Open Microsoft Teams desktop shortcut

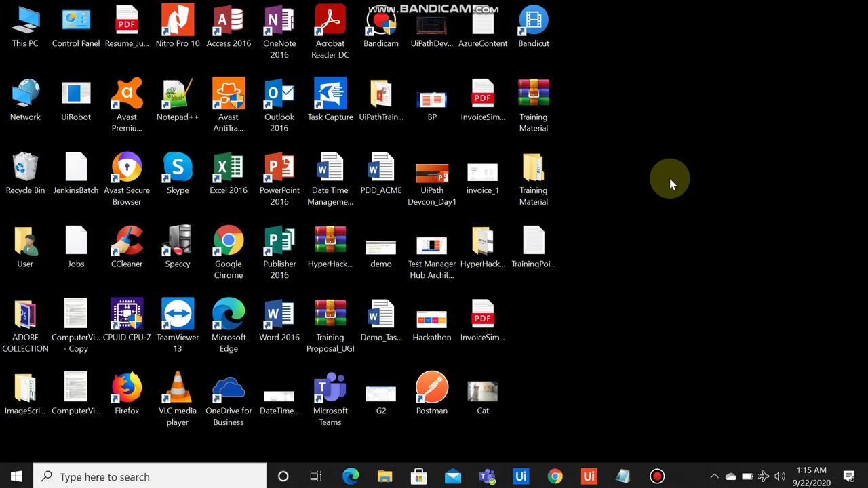[x=330, y=399]
